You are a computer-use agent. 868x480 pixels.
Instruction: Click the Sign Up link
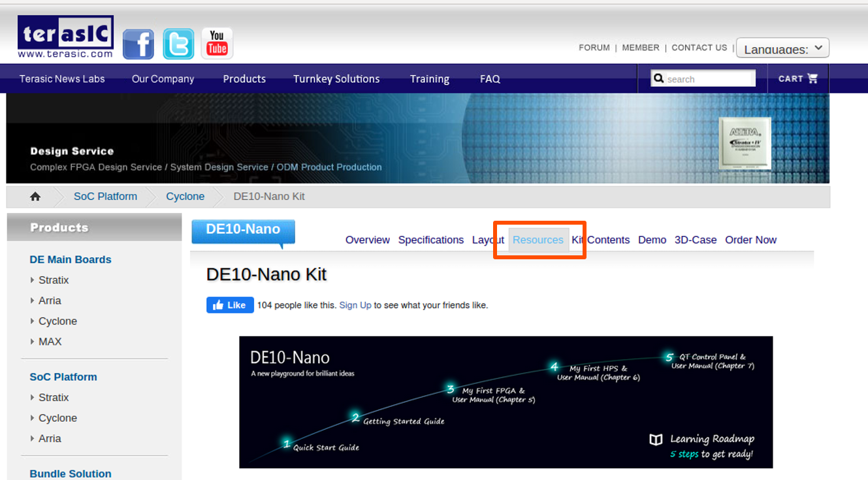[x=355, y=305]
